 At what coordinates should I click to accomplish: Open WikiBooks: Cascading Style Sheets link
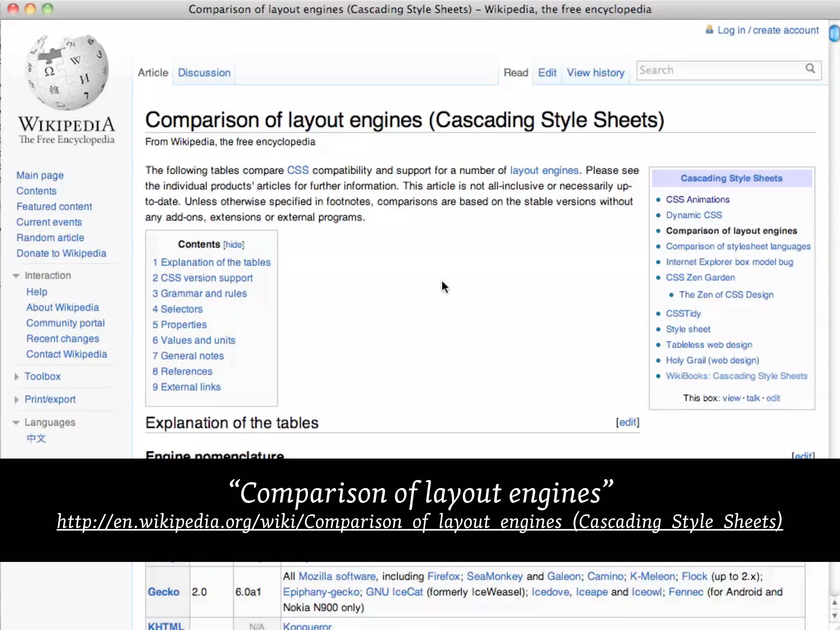[736, 376]
